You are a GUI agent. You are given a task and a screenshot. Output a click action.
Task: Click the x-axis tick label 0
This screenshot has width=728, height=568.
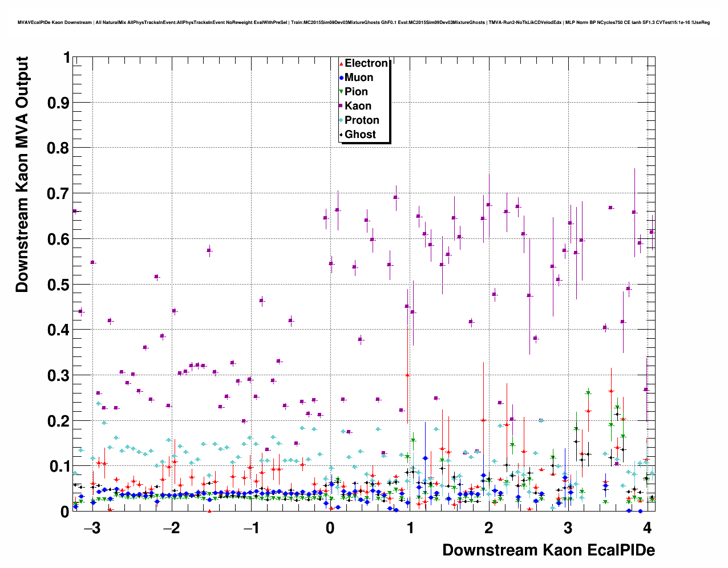tap(330, 527)
